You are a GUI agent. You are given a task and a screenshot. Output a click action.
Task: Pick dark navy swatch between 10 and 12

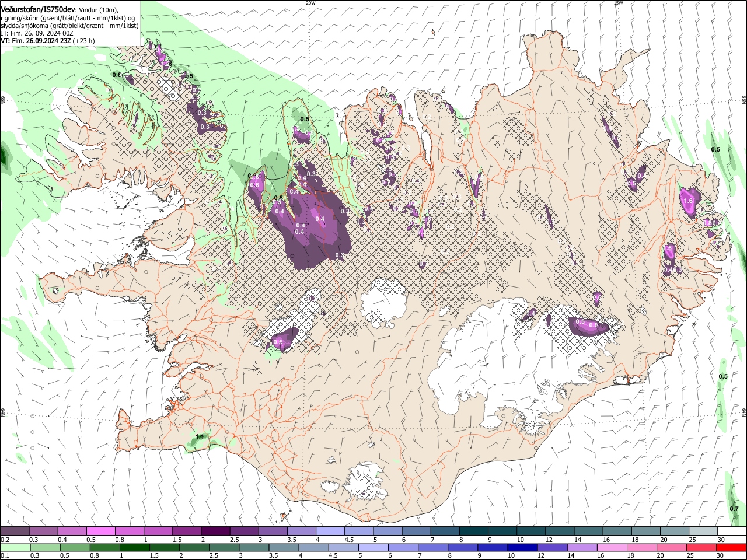pyautogui.click(x=522, y=547)
